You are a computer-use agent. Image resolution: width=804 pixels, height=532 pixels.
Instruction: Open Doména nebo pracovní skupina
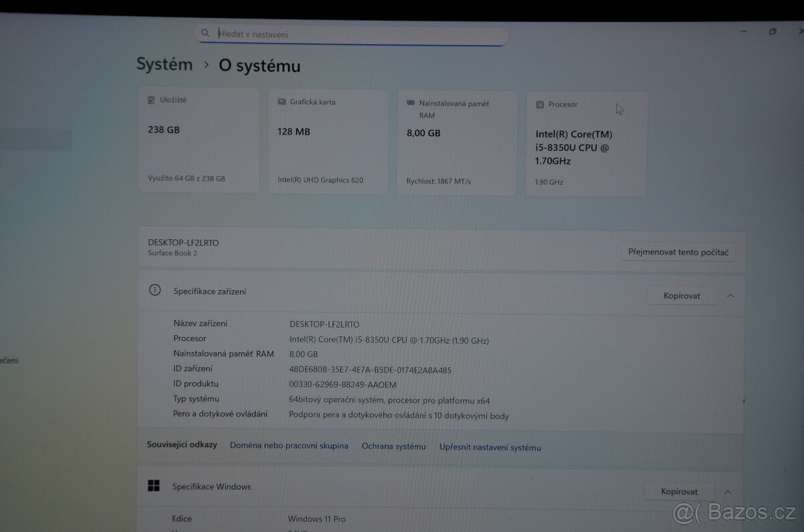coord(289,445)
